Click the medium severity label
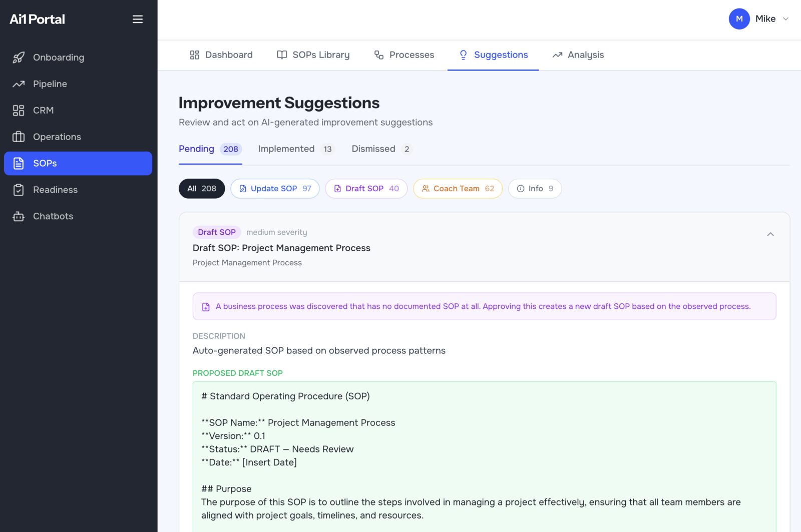 276,232
